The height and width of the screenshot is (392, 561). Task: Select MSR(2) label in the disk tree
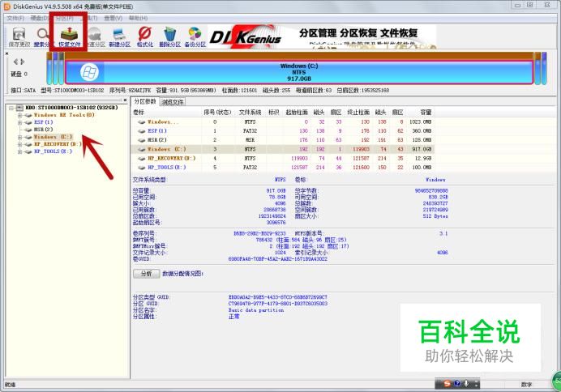[x=43, y=130]
